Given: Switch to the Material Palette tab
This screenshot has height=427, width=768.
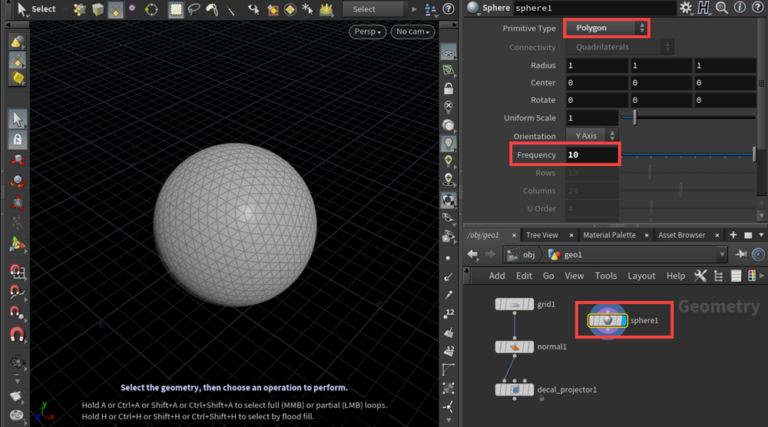Looking at the screenshot, I should tap(609, 235).
